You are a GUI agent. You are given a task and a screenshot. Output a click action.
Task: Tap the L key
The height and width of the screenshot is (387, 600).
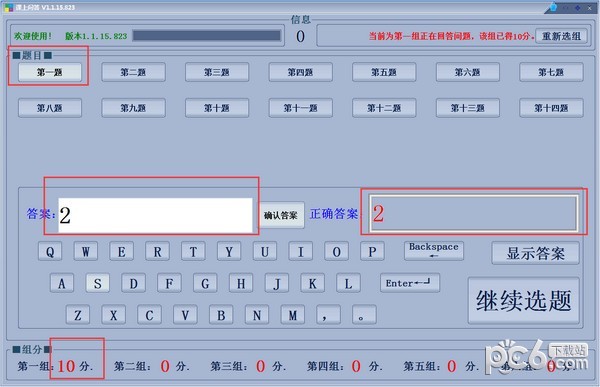348,283
